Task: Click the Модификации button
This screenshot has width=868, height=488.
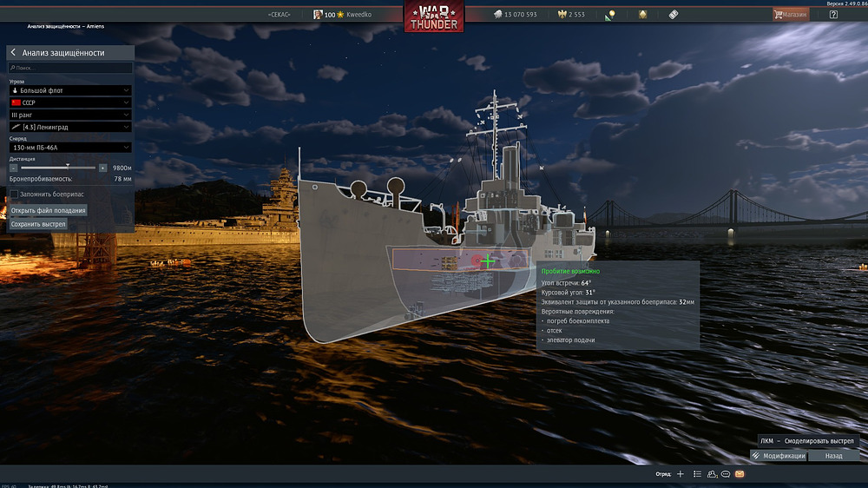Action: point(779,456)
